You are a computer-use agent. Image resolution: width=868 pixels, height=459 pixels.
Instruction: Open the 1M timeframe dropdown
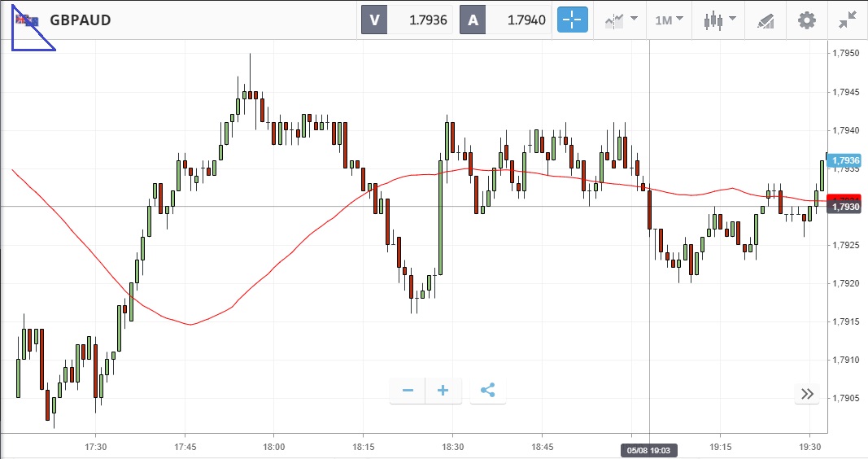[669, 20]
